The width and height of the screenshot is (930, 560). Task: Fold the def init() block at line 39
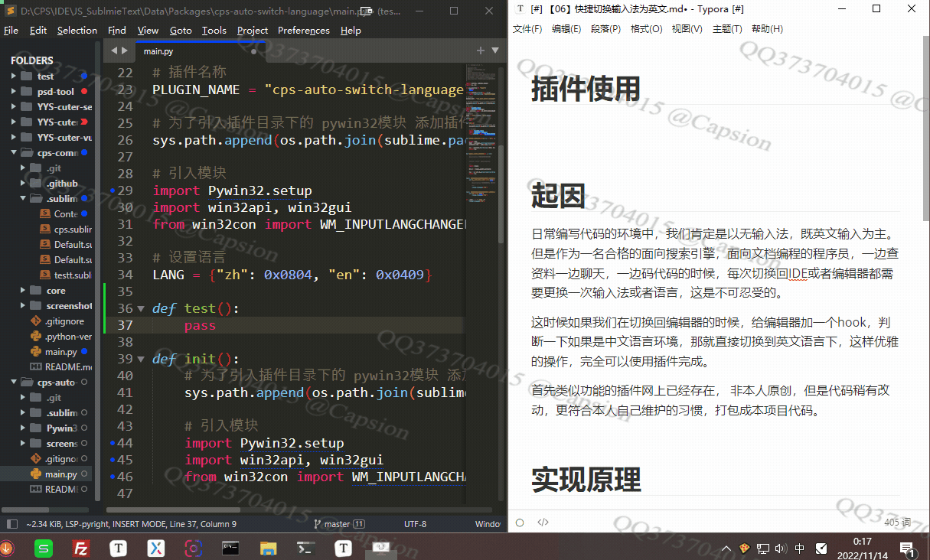pyautogui.click(x=140, y=360)
